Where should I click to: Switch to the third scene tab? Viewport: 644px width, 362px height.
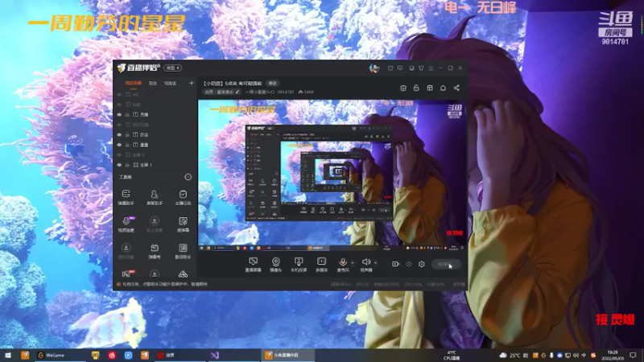(170, 84)
